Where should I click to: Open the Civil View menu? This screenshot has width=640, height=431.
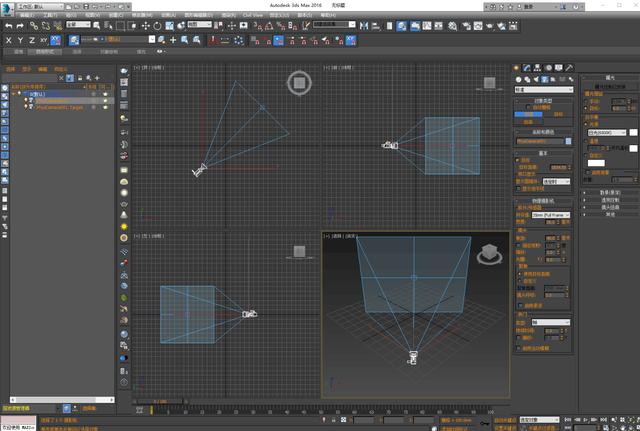pos(253,15)
